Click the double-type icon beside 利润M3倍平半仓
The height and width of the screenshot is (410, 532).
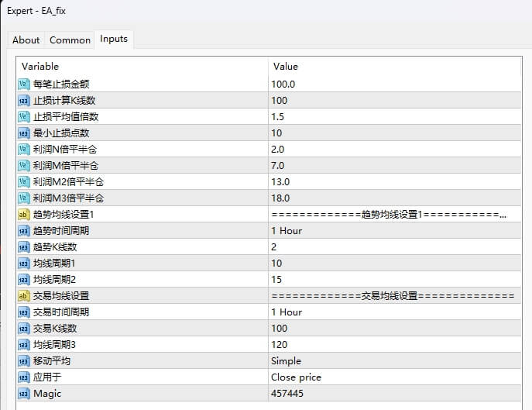tap(24, 198)
